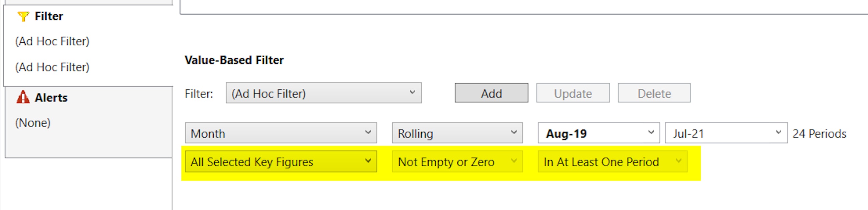Select the first (Ad Hoc Filter) sidebar entry
This screenshot has width=868, height=210.
tap(52, 41)
